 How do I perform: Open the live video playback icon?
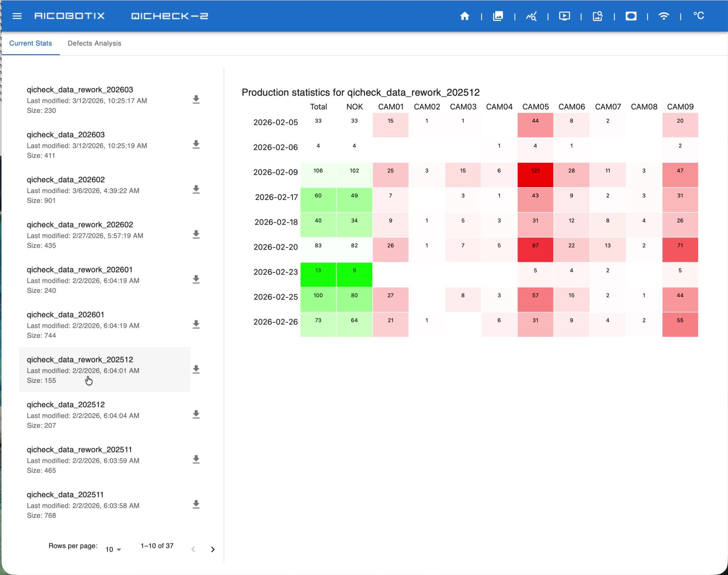[565, 16]
